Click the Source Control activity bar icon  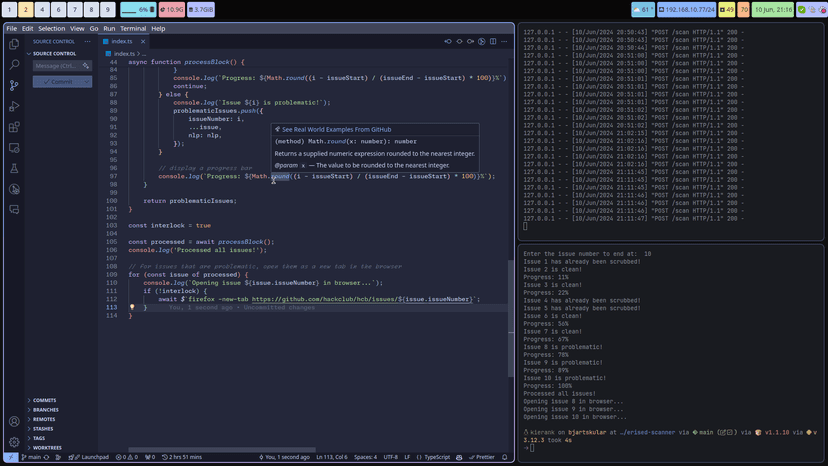coord(14,86)
